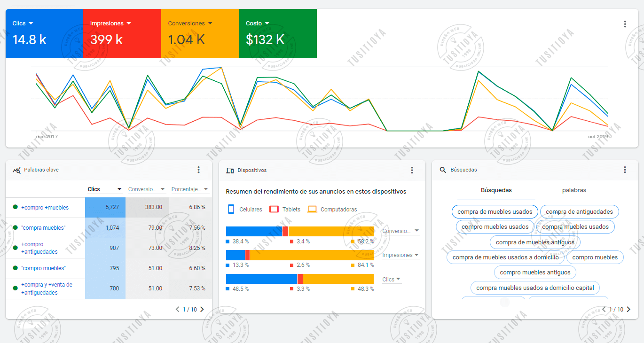Select chip compra muebles usados a domicilio capital
Viewport: 644px width, 343px height.
point(535,288)
